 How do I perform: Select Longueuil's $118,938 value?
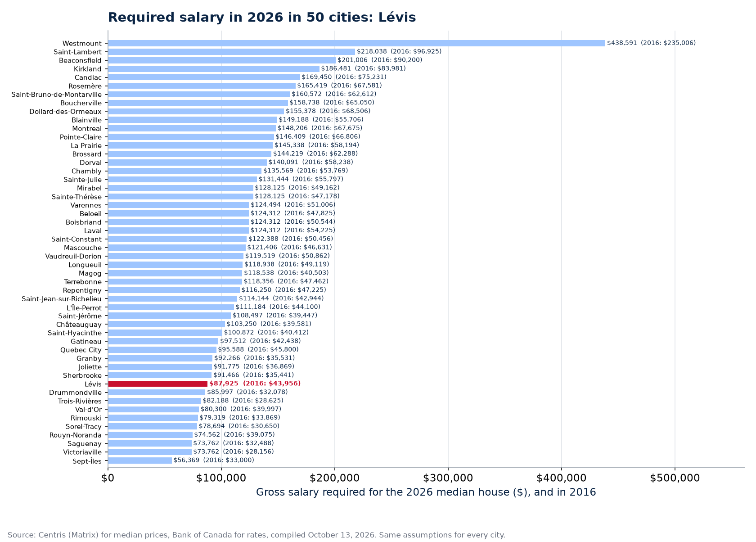coord(287,265)
